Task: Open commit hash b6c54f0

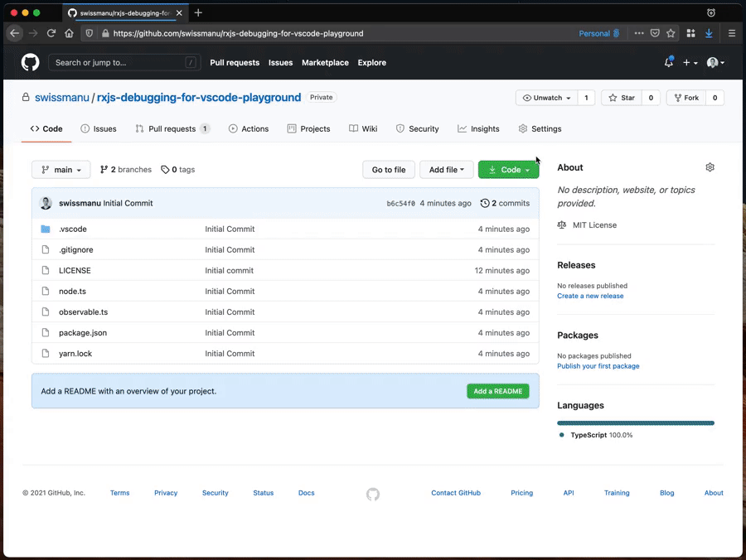Action: click(400, 204)
